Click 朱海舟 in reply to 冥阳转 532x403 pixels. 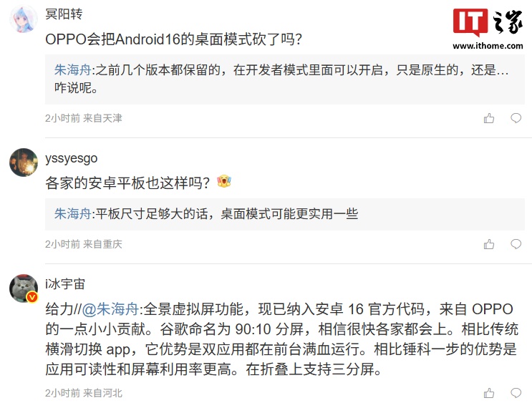(72, 70)
